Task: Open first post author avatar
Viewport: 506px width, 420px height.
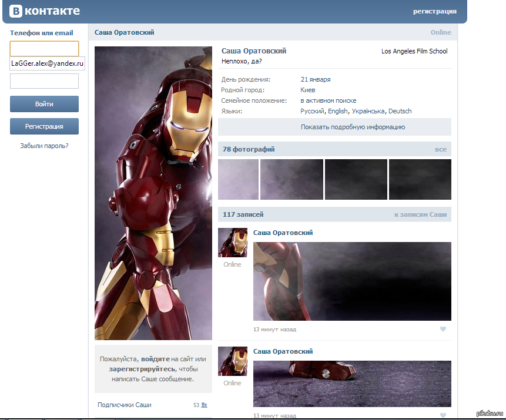Action: click(232, 243)
